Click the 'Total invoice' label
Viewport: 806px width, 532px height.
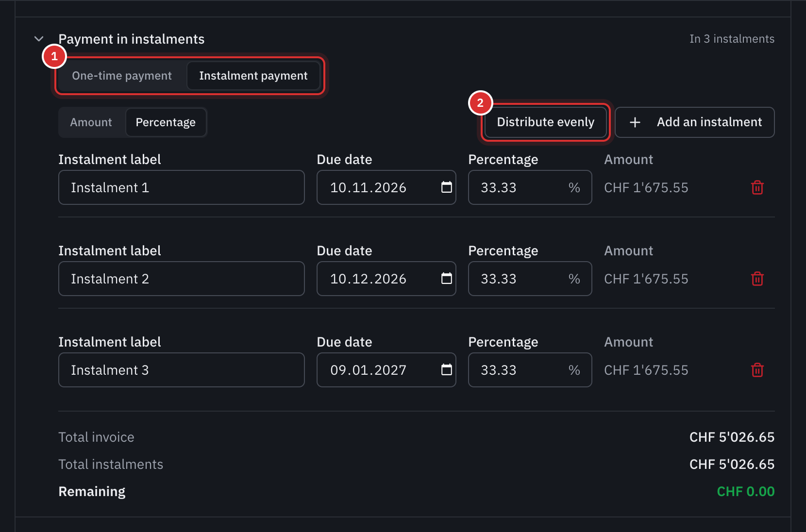click(x=96, y=437)
